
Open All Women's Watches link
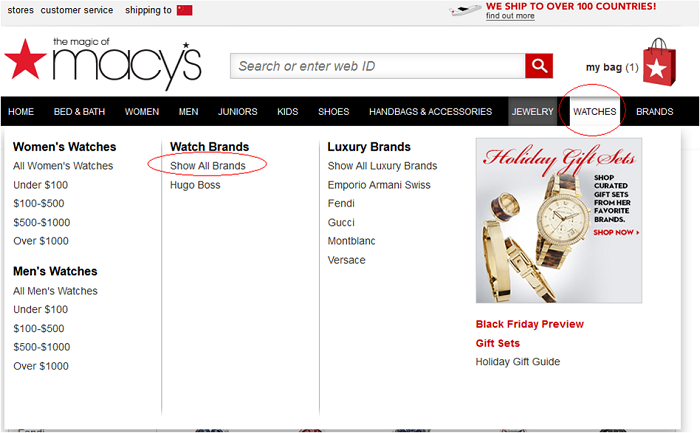point(63,166)
